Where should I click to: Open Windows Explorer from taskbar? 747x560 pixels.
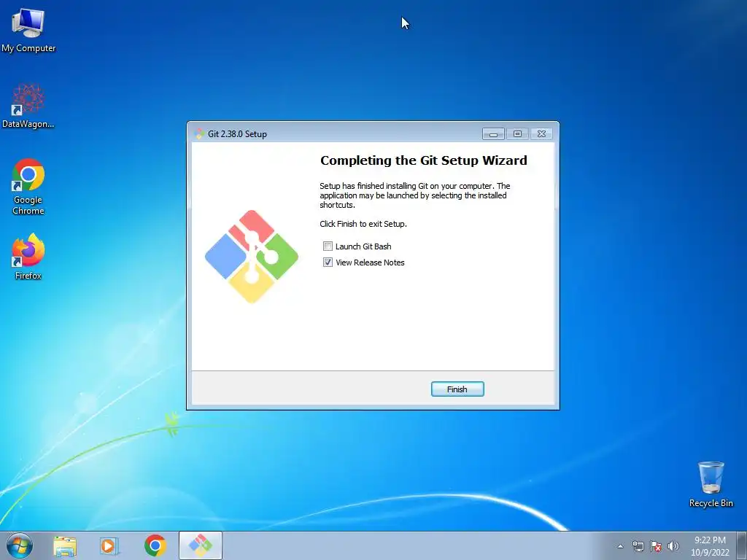[65, 545]
